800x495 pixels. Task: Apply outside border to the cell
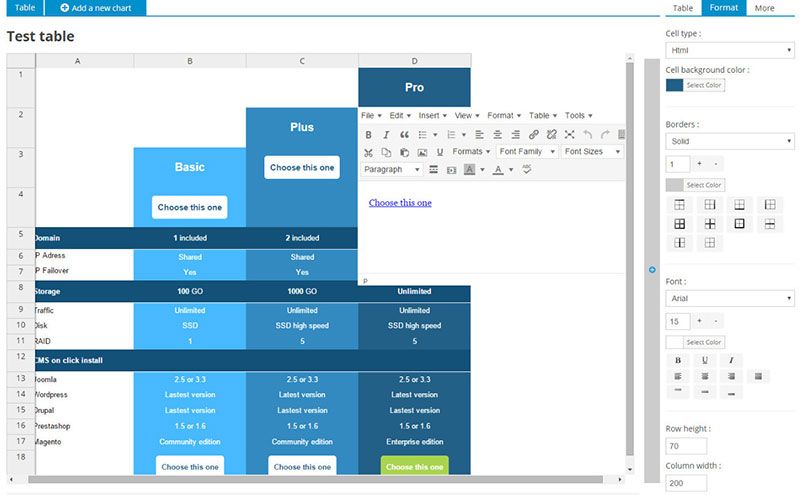pos(740,224)
